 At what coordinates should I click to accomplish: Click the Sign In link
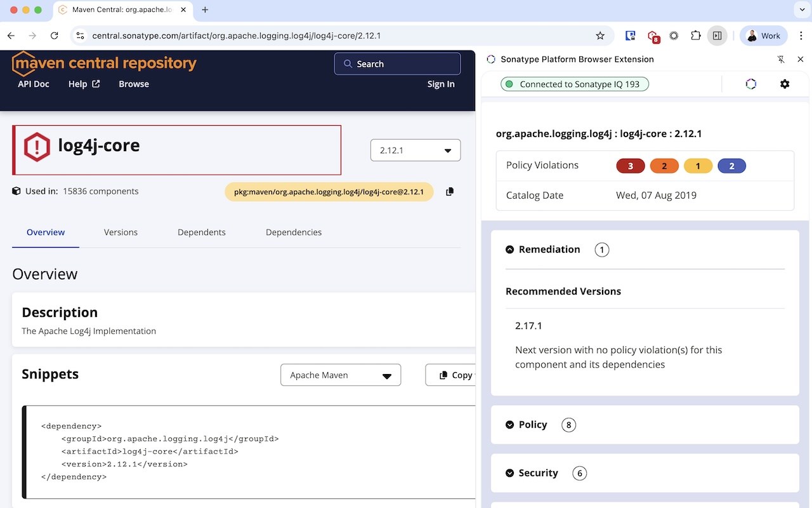coord(441,84)
